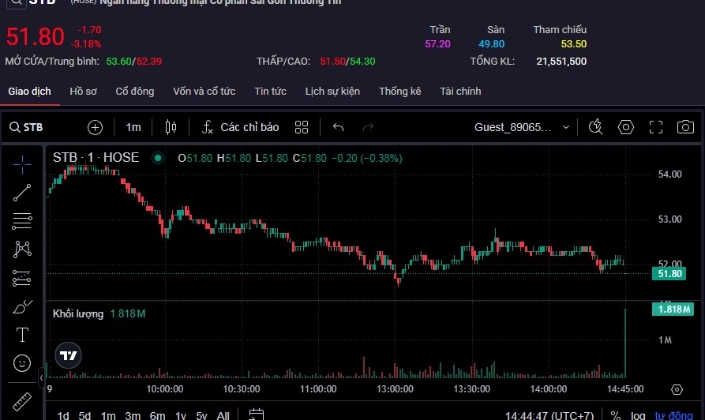
Task: Toggle log scale on the chart
Action: tap(637, 415)
